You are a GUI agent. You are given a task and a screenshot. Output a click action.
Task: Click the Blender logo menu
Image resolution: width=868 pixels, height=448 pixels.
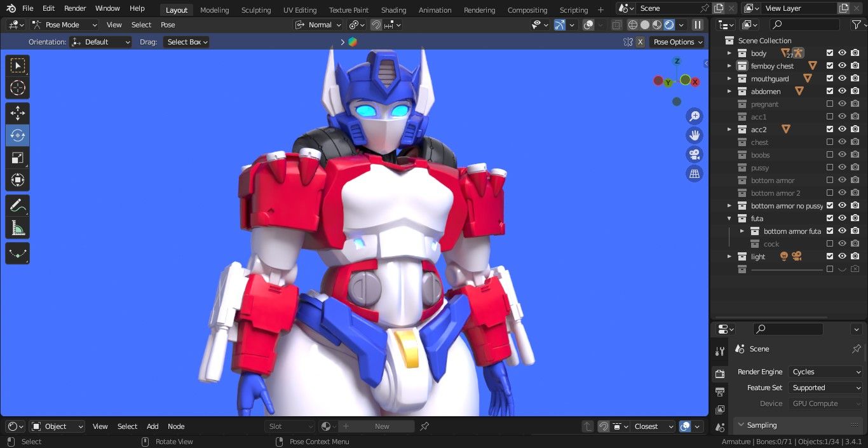pos(11,8)
